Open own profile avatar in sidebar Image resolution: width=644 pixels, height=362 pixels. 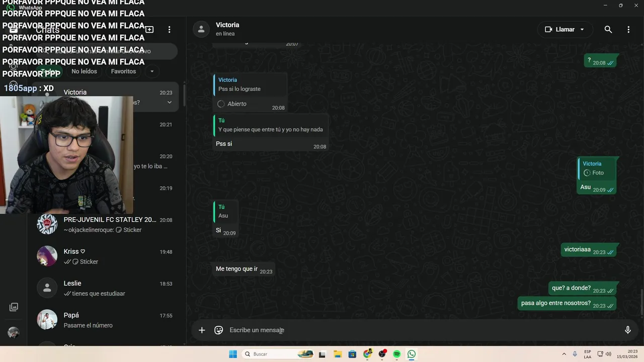click(x=14, y=332)
